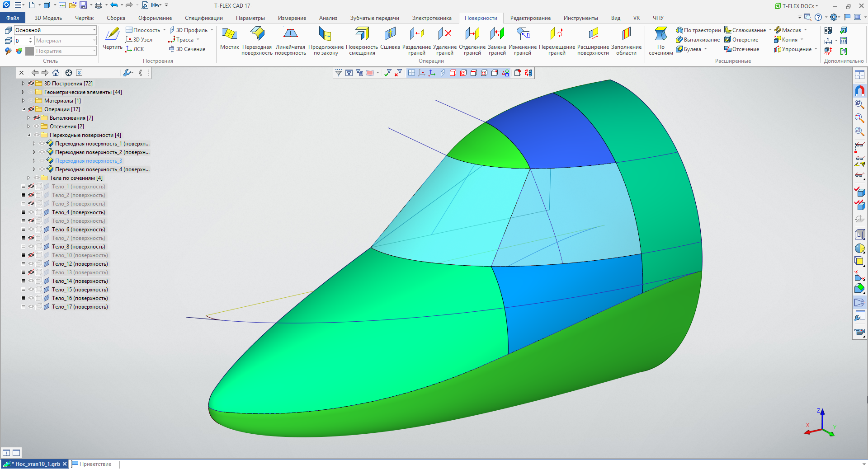This screenshot has height=469, width=868.
Task: Locate the selected element with crosshair icon
Action: click(69, 73)
